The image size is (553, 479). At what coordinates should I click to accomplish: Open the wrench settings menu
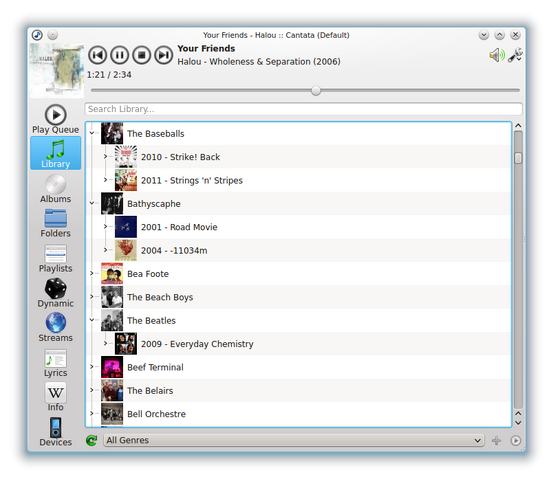(515, 55)
